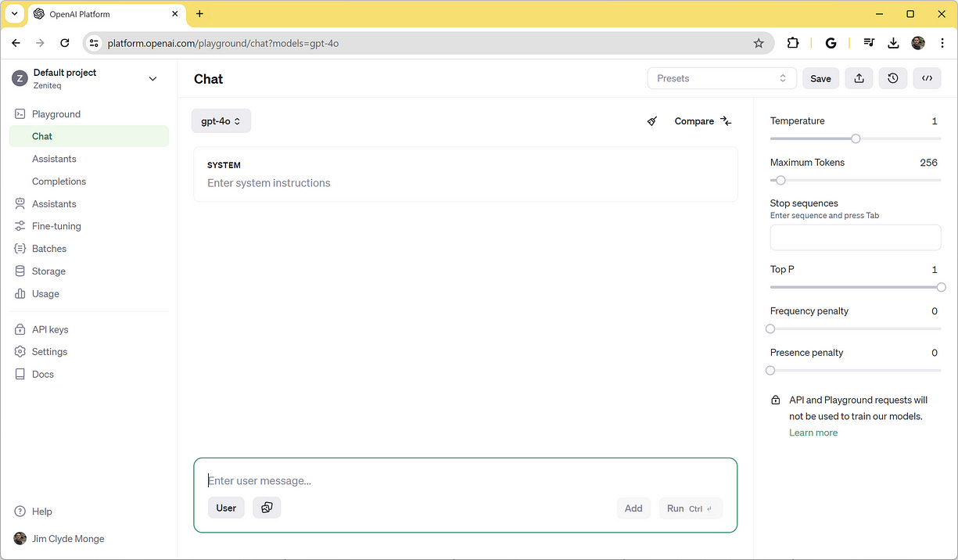This screenshot has width=958, height=560.
Task: Open the Fine-tuning page
Action: click(57, 226)
